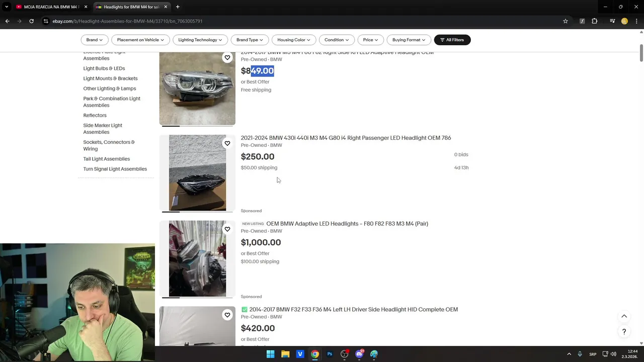
Task: Open Placement on Vehicle filter
Action: tap(140, 40)
